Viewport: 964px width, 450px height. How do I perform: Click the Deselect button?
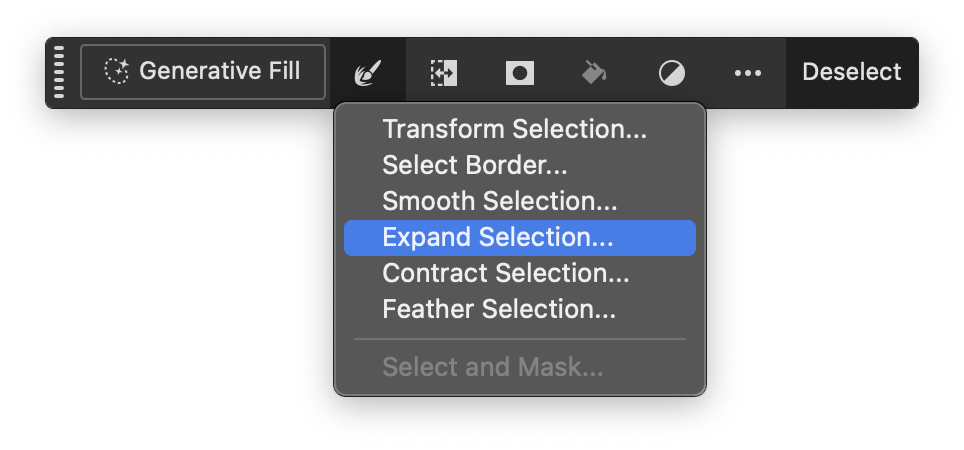pyautogui.click(x=851, y=72)
